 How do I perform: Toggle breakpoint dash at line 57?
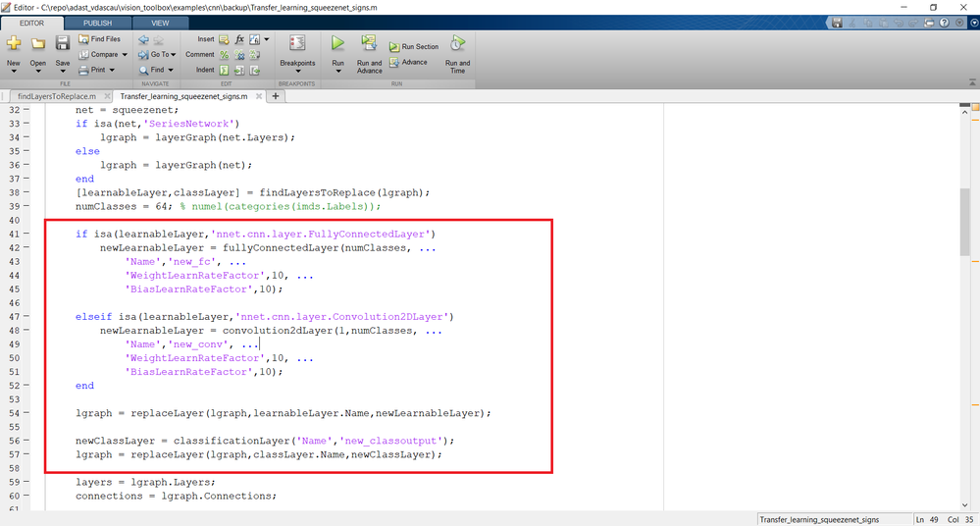(26, 454)
